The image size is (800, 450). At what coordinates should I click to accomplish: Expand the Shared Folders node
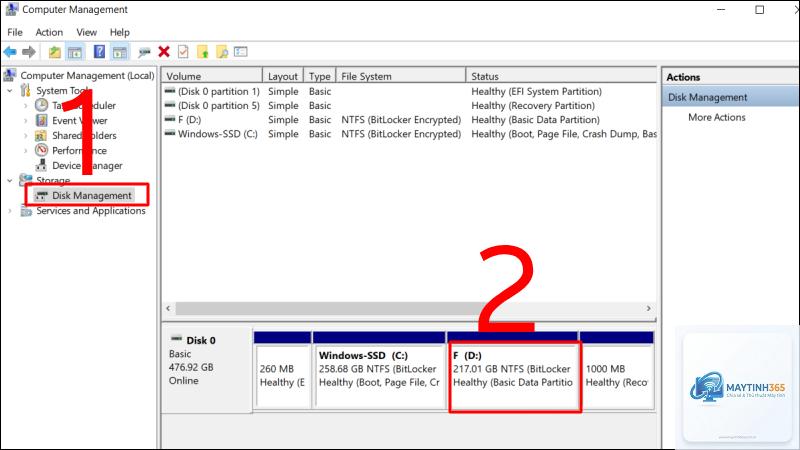[x=26, y=135]
